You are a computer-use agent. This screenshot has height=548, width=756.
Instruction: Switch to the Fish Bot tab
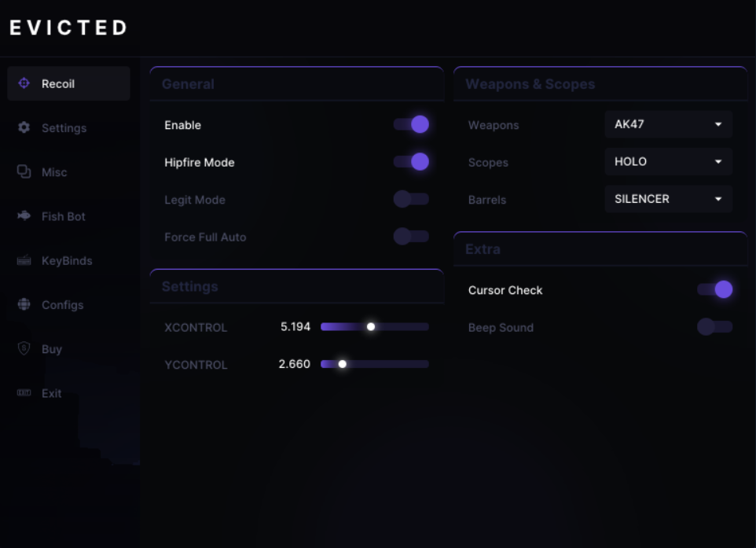64,216
